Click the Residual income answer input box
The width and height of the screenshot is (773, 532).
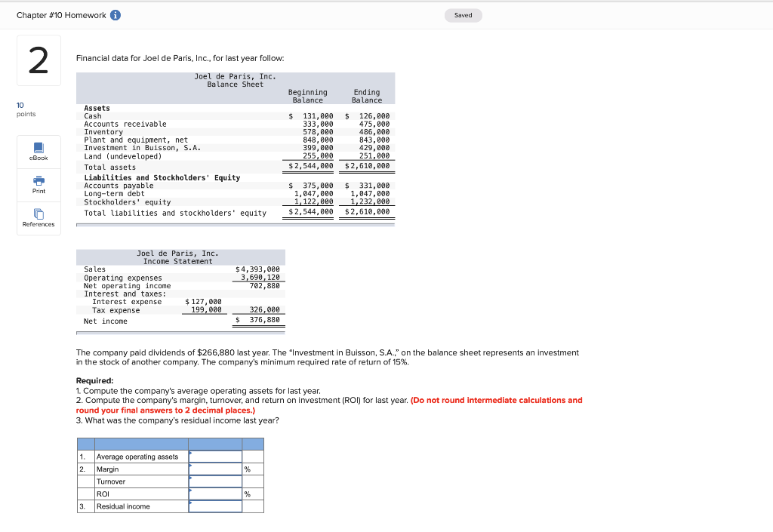pos(215,506)
